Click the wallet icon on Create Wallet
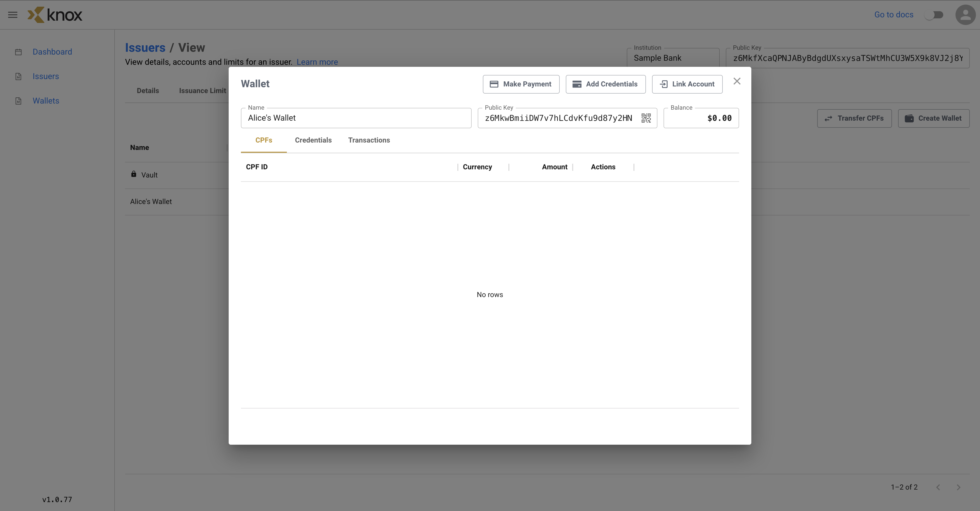This screenshot has height=511, width=980. 909,118
